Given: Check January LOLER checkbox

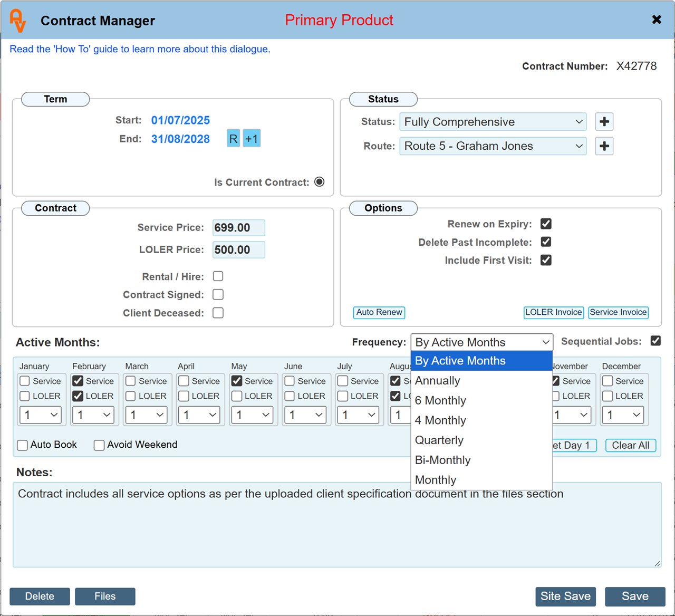Looking at the screenshot, I should pyautogui.click(x=24, y=396).
